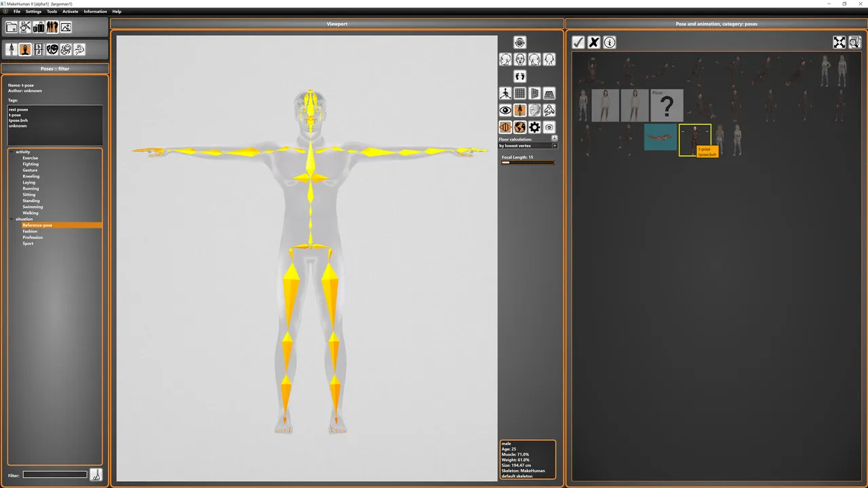Open the Tools menu
Screen dimensions: 868x488
tap(52, 12)
